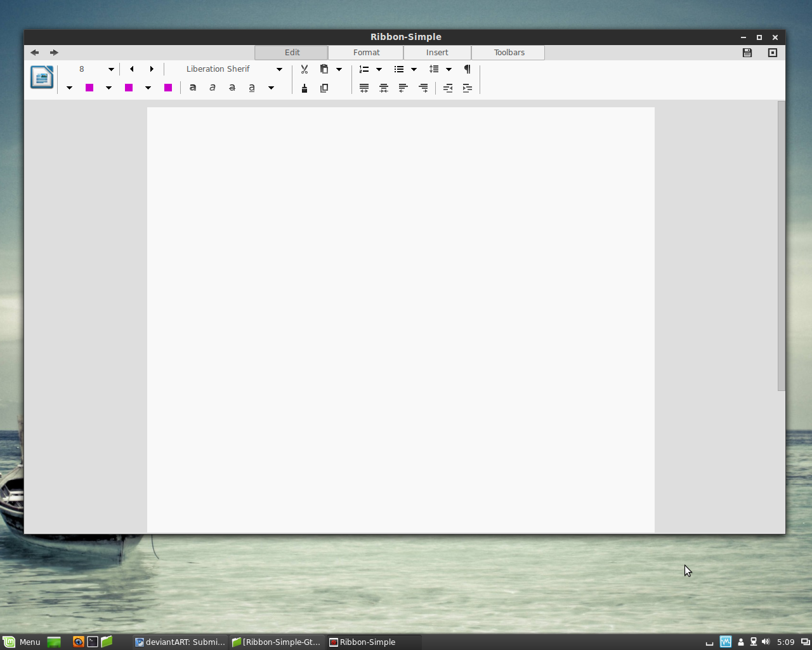Viewport: 812px width, 650px height.
Task: Apply bulleted list formatting
Action: (x=399, y=69)
